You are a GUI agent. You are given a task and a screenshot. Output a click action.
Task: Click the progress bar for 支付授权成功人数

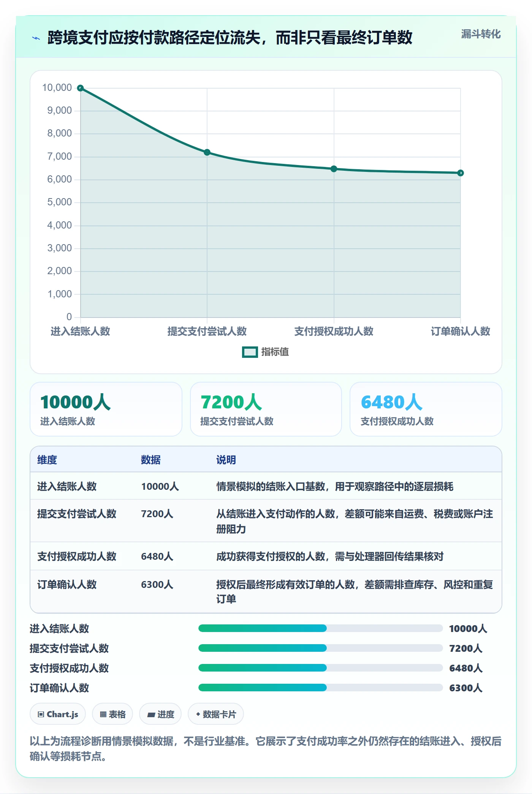320,668
